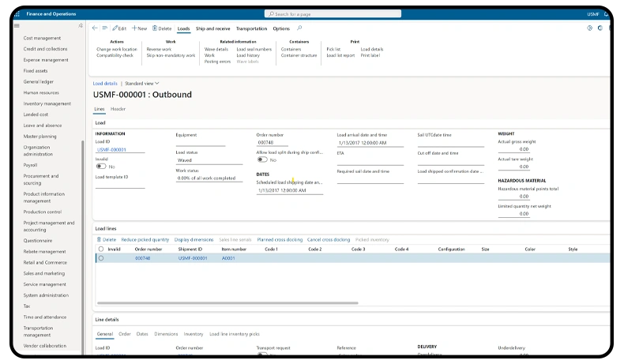624x364 pixels.
Task: Open item number A0001 link
Action: [228, 258]
